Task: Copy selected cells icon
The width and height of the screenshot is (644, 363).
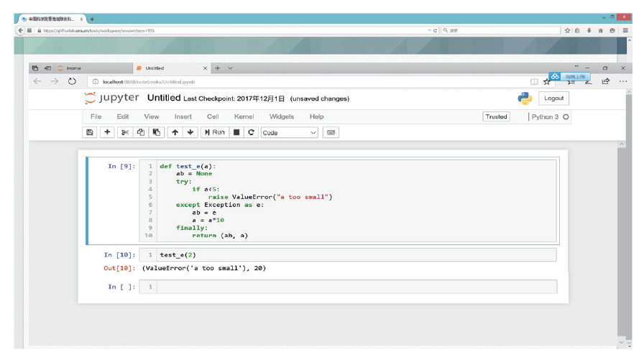Action: (x=140, y=132)
